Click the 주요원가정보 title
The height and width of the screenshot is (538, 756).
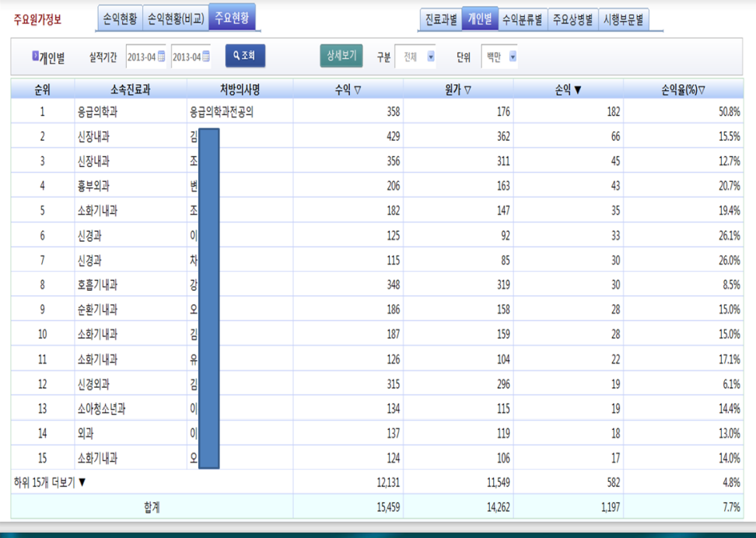tap(37, 19)
